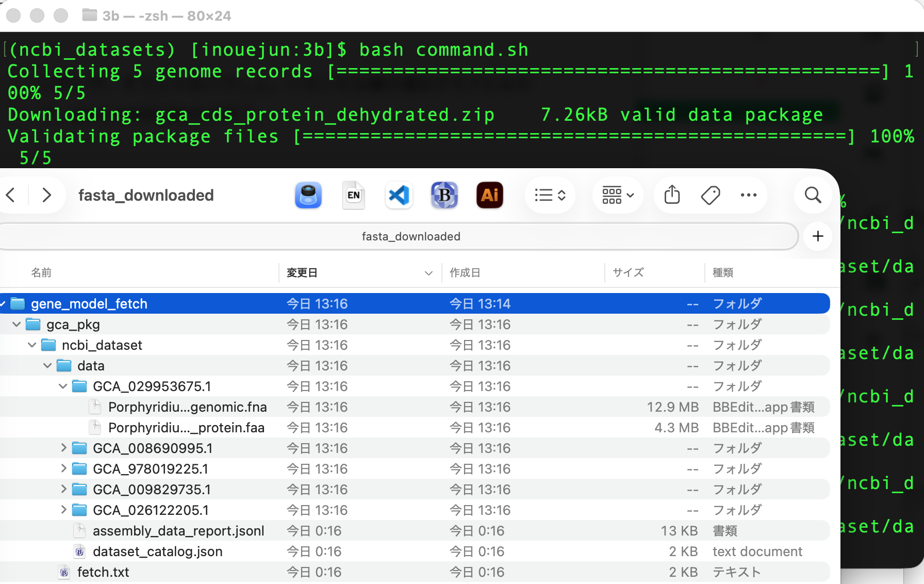Open the more actions ellipsis menu
Image resolution: width=924 pixels, height=584 pixels.
(x=748, y=195)
